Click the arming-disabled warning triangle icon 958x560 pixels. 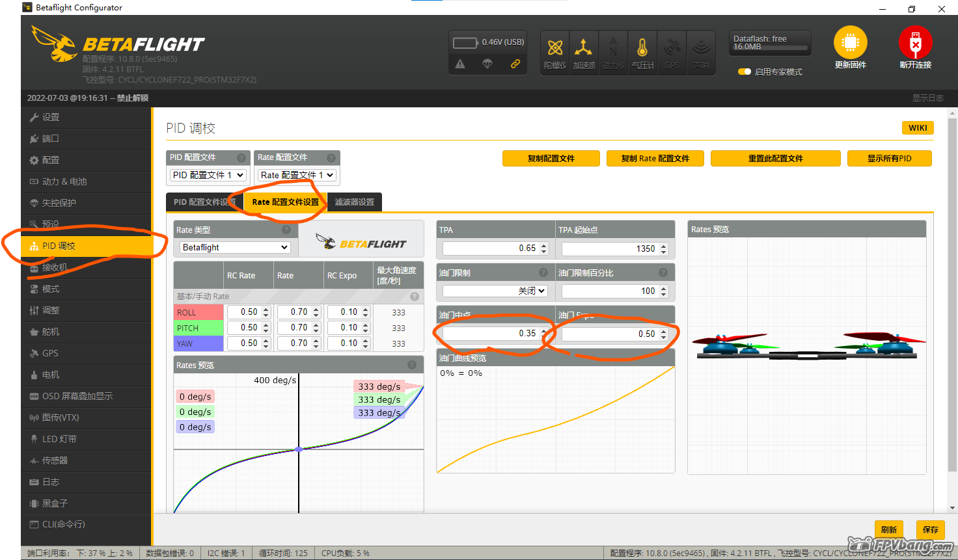[x=460, y=64]
